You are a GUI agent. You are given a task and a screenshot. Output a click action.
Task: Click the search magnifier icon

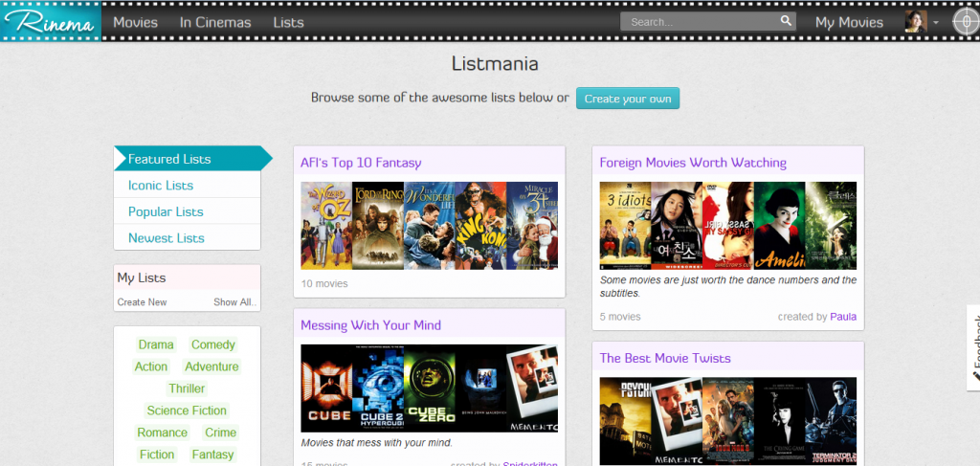[786, 21]
